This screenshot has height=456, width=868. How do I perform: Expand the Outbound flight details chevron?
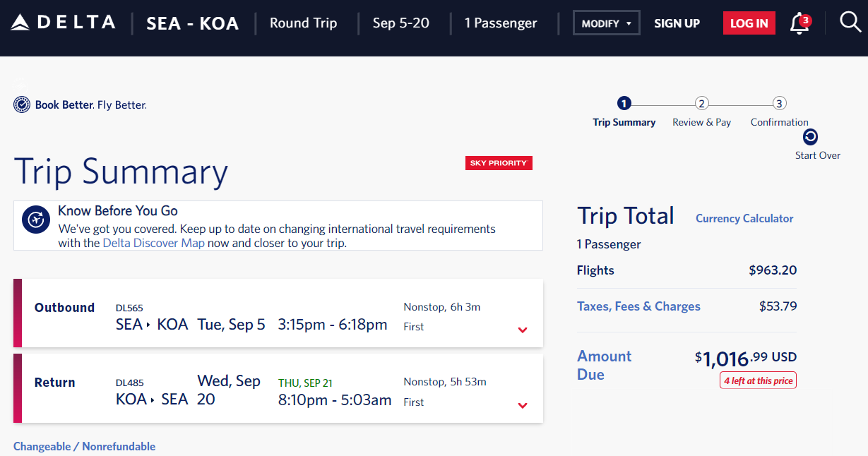523,330
